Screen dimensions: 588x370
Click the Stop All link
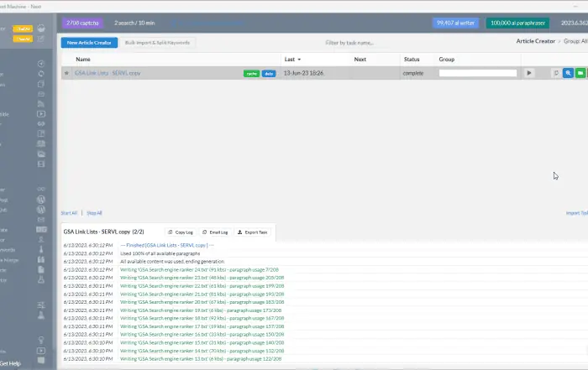94,213
